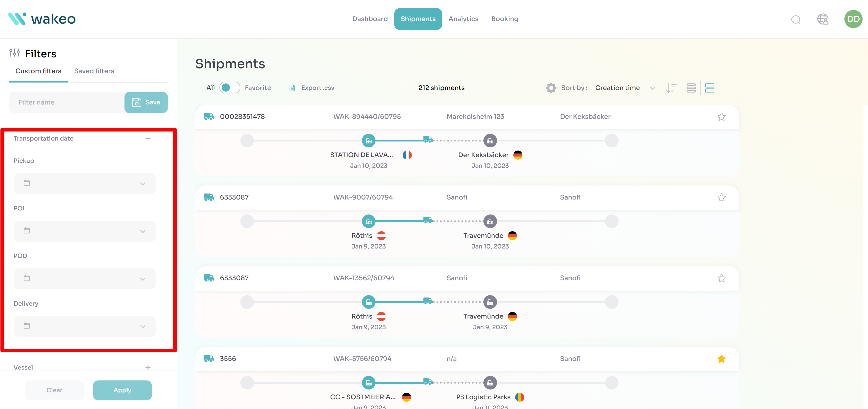Go to the Analytics menu
The width and height of the screenshot is (868, 409).
pos(463,19)
